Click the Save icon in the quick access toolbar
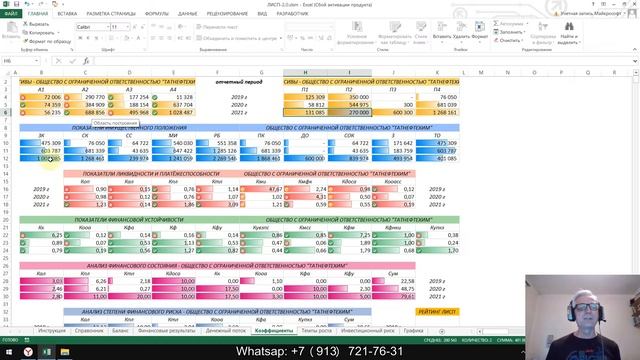The height and width of the screenshot is (360, 640). coord(17,4)
